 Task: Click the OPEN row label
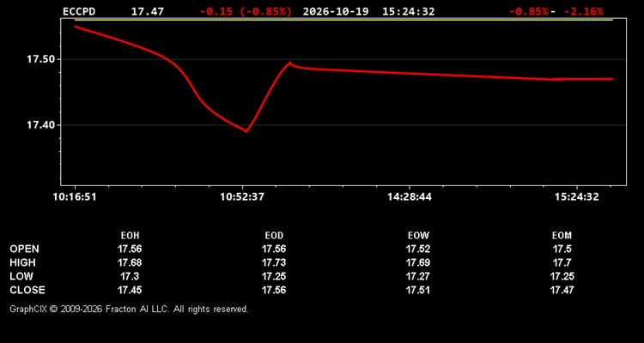[x=25, y=249]
